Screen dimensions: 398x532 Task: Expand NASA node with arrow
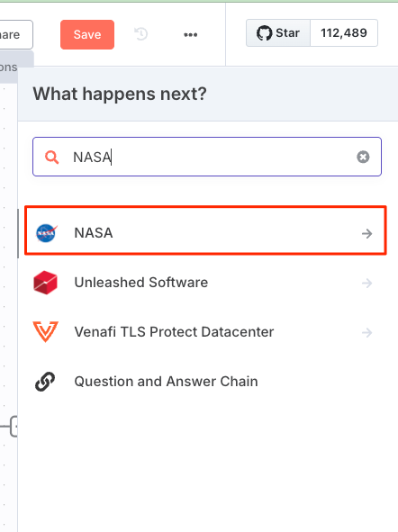click(x=366, y=233)
